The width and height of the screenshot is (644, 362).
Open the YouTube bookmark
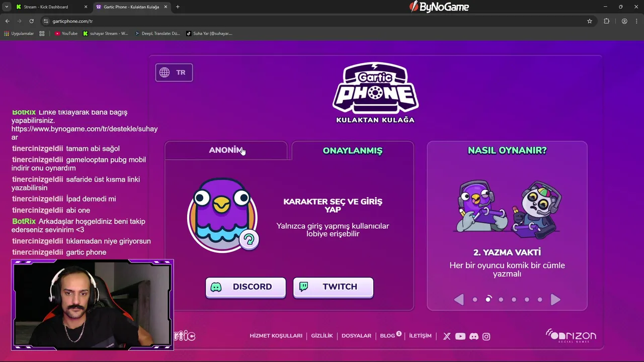click(66, 34)
